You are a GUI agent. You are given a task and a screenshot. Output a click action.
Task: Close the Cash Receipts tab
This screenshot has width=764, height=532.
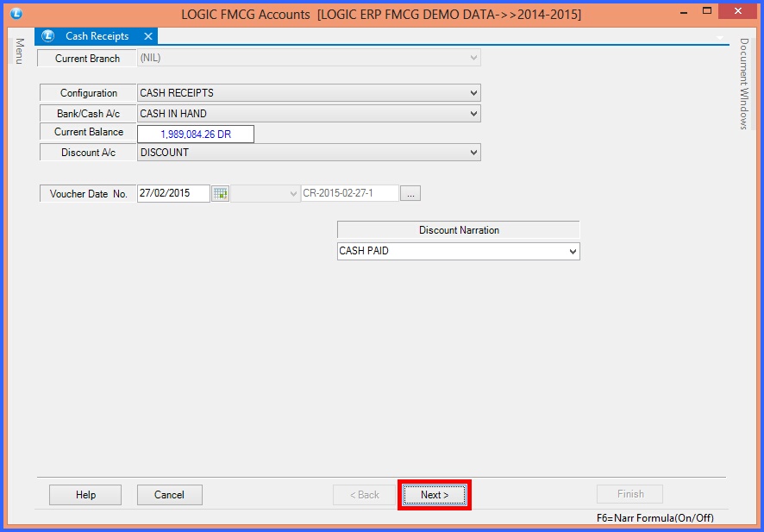click(x=148, y=36)
